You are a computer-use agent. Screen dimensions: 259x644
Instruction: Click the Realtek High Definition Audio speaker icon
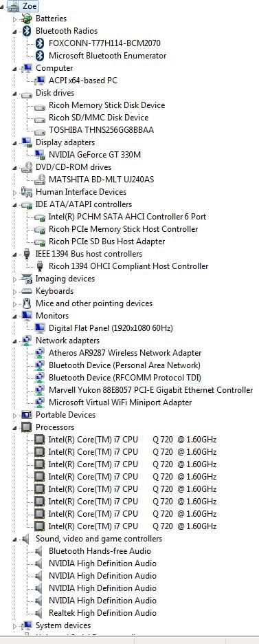coord(39,613)
